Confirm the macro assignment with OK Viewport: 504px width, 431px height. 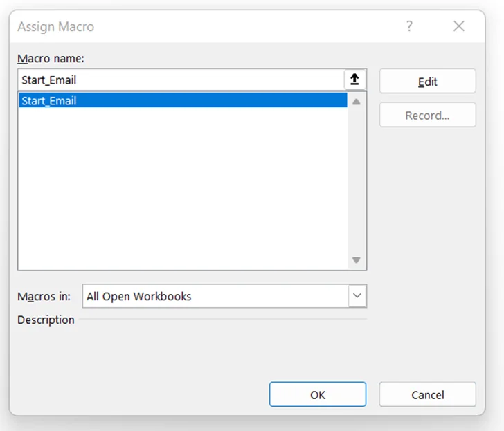pyautogui.click(x=317, y=395)
